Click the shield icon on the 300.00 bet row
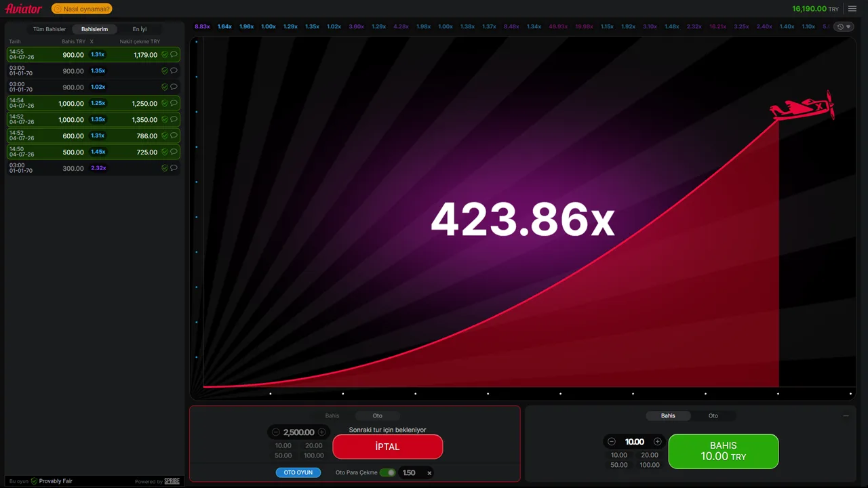868x488 pixels. pos(164,168)
